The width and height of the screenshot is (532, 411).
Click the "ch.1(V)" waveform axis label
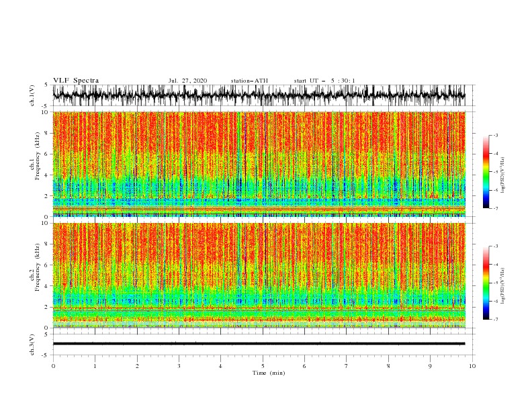pyautogui.click(x=32, y=95)
